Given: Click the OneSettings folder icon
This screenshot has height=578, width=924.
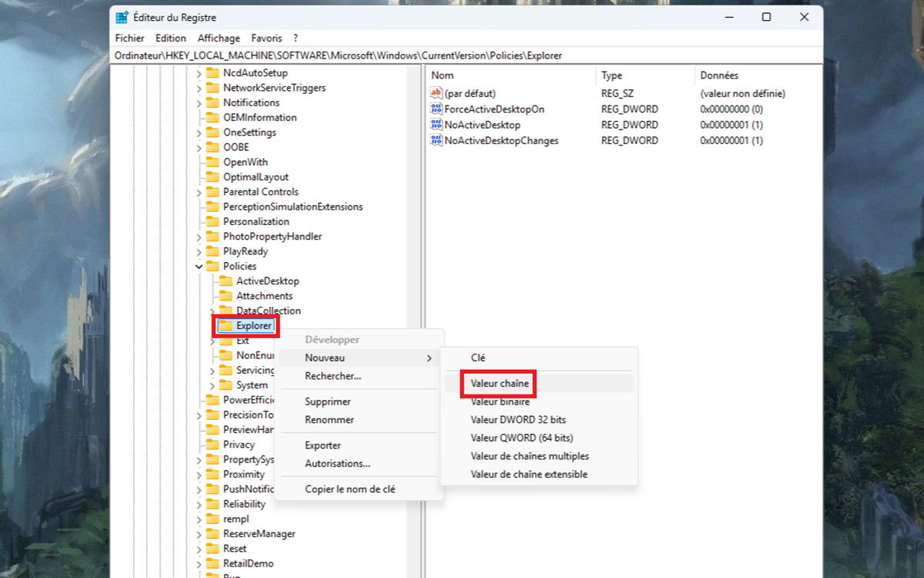Looking at the screenshot, I should 213,133.
